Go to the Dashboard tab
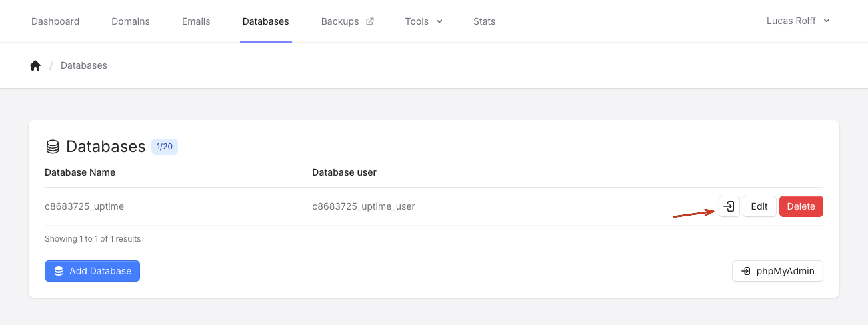868x325 pixels. [55, 21]
